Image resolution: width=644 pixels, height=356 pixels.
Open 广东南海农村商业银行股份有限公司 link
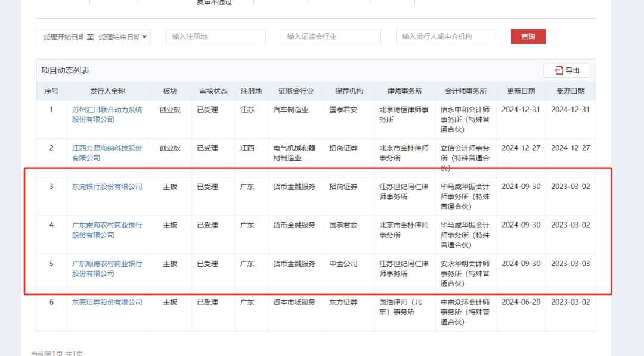[107, 230]
